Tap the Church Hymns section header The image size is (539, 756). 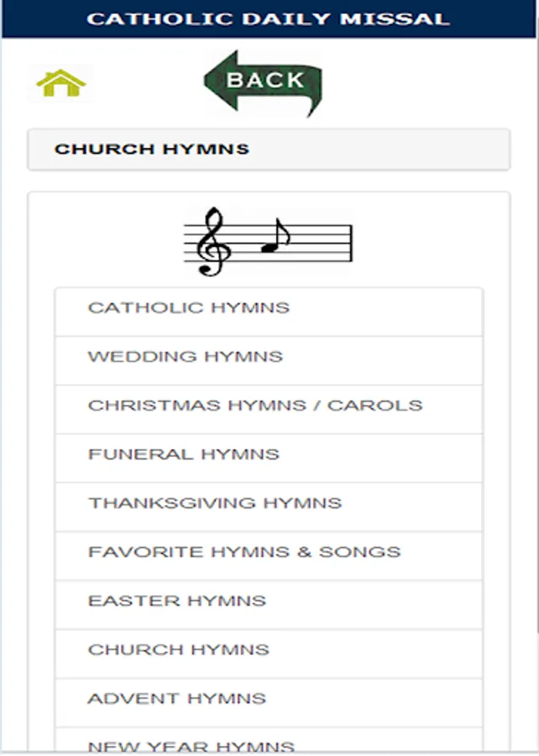[x=269, y=150]
